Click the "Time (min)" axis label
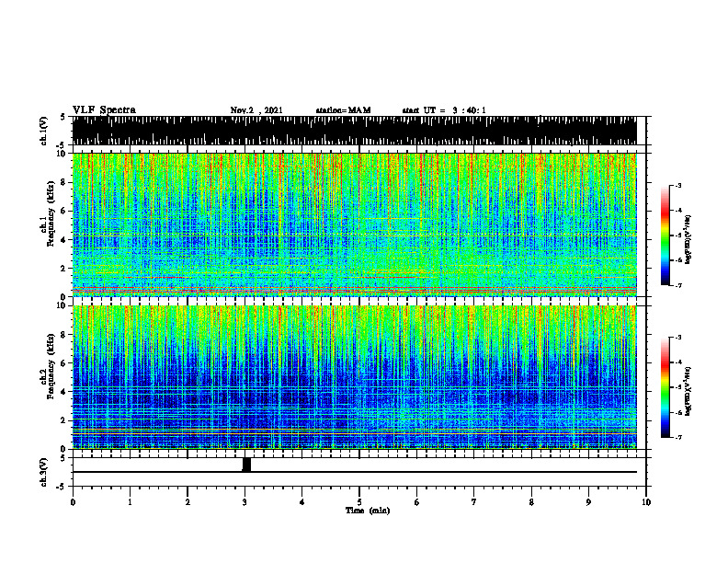The width and height of the screenshot is (728, 563). coord(368,511)
